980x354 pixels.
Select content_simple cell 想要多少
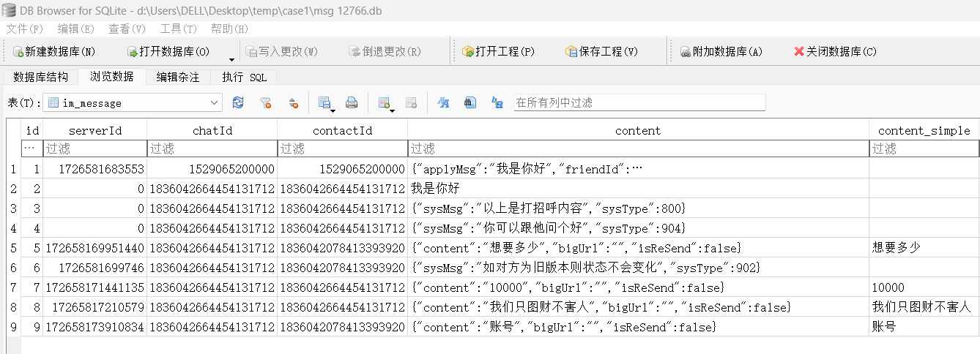click(x=924, y=248)
